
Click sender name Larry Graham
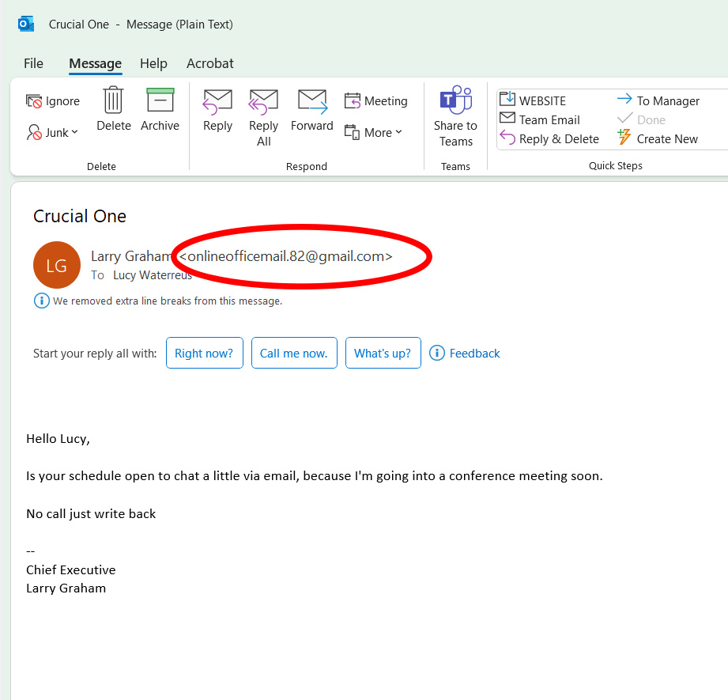(x=131, y=256)
